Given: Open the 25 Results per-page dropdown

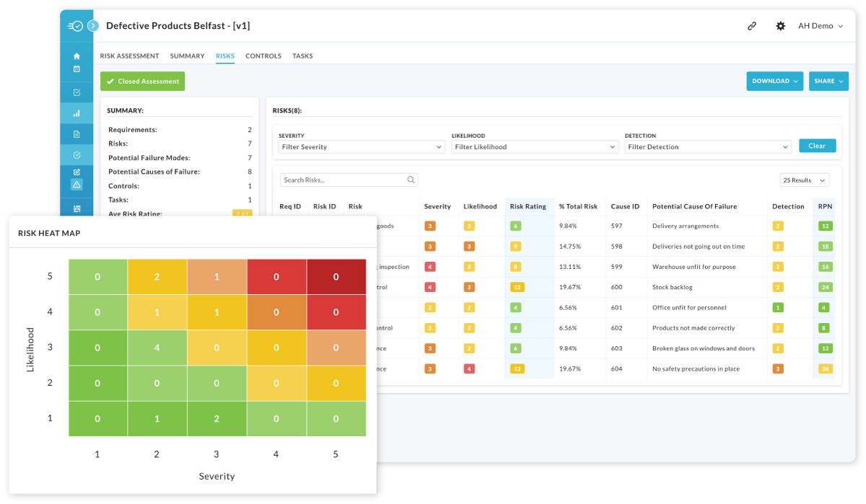Looking at the screenshot, I should pos(803,180).
